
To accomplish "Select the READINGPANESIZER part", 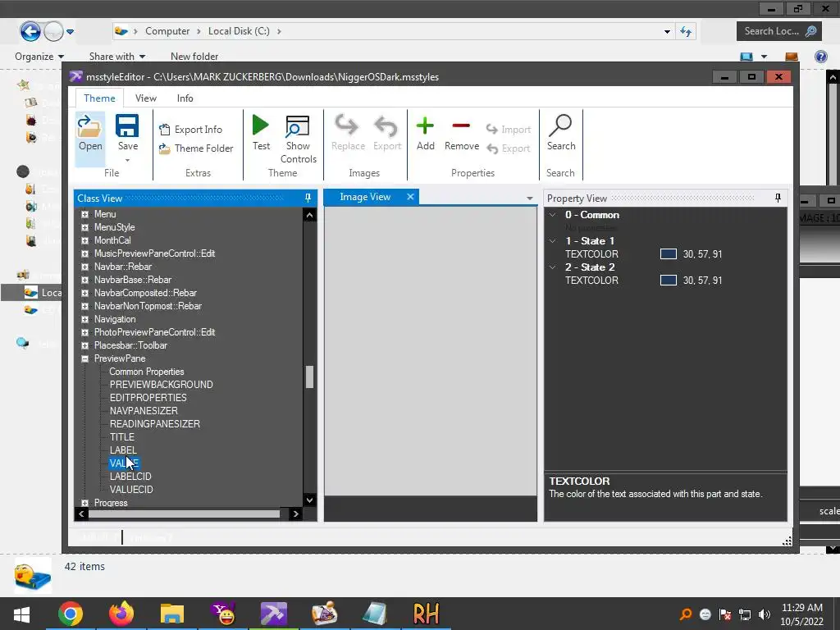I will [155, 424].
